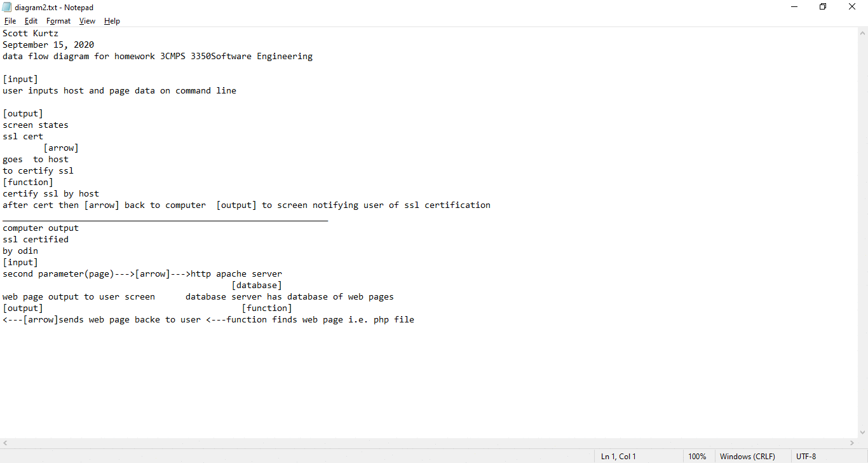Click the line starting 'data flow diagram for homework'

158,57
